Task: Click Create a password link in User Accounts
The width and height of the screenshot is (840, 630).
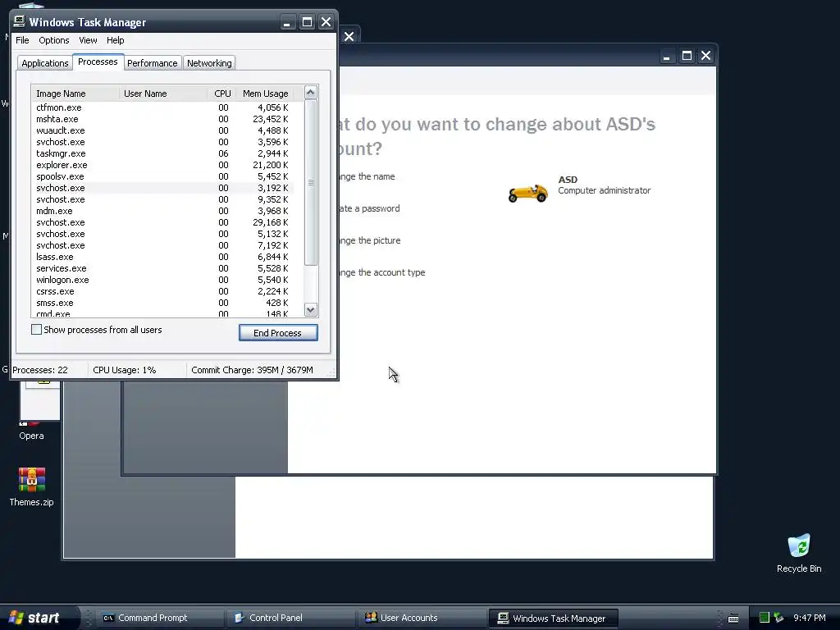Action: click(369, 208)
